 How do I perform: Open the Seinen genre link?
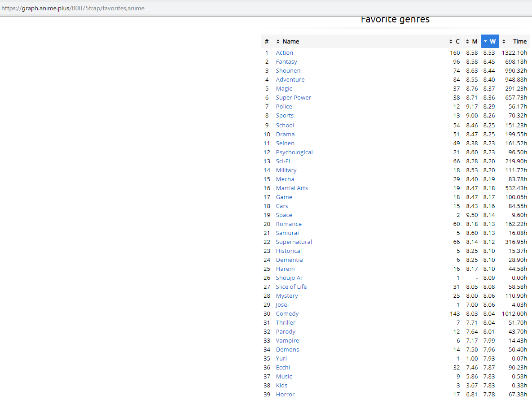click(285, 143)
